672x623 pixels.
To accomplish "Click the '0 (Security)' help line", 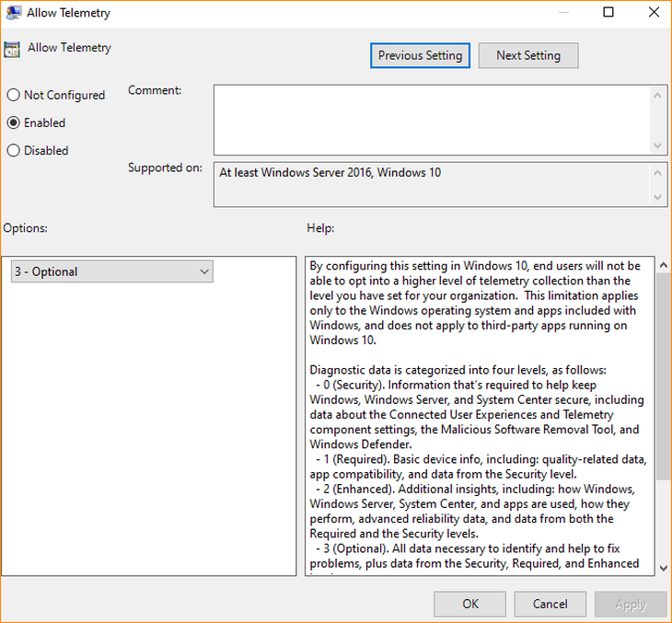I will (456, 385).
